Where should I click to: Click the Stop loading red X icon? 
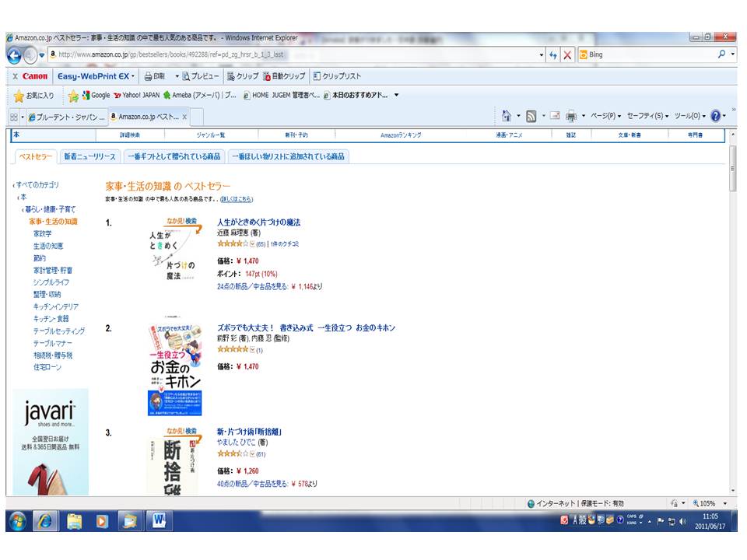[567, 55]
